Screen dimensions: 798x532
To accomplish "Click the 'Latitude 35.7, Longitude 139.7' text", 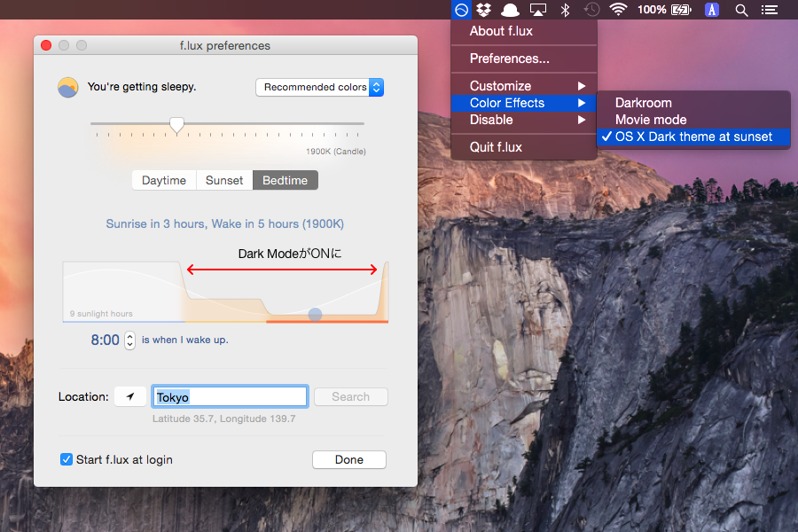I will (224, 419).
